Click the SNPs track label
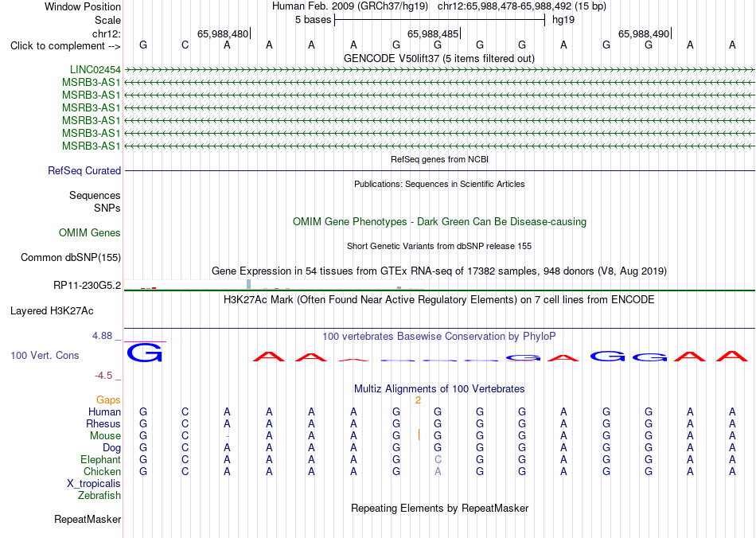 (107, 208)
